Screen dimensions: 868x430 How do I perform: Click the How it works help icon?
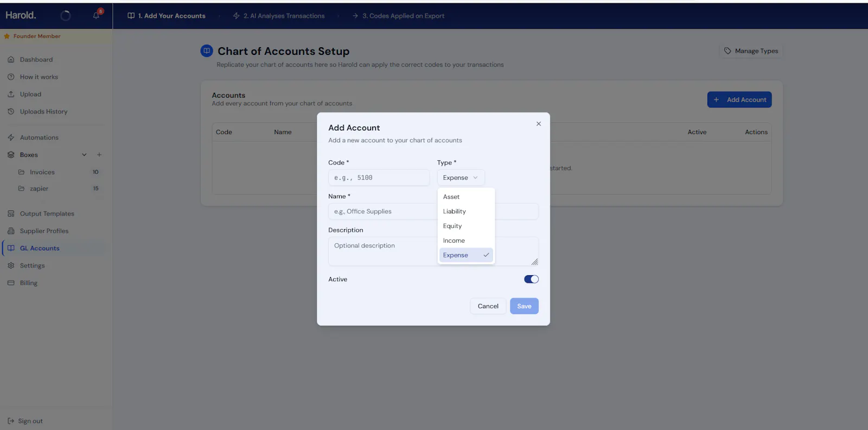(x=11, y=77)
